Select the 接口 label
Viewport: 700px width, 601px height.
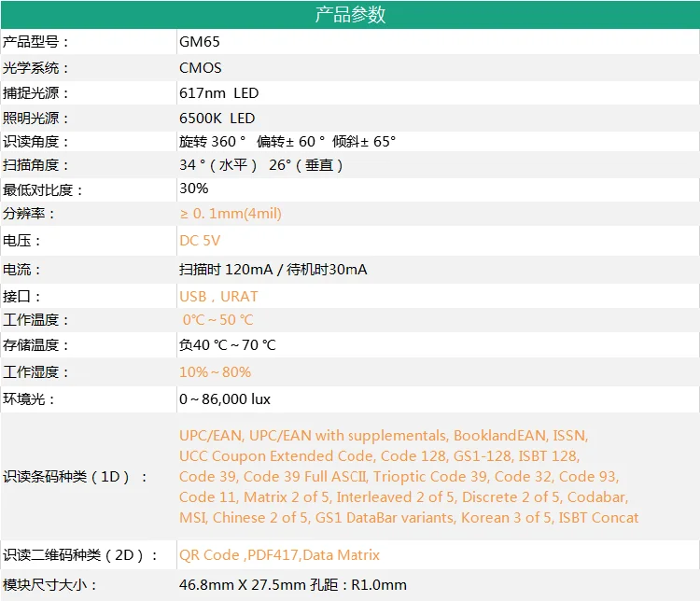click(21, 297)
